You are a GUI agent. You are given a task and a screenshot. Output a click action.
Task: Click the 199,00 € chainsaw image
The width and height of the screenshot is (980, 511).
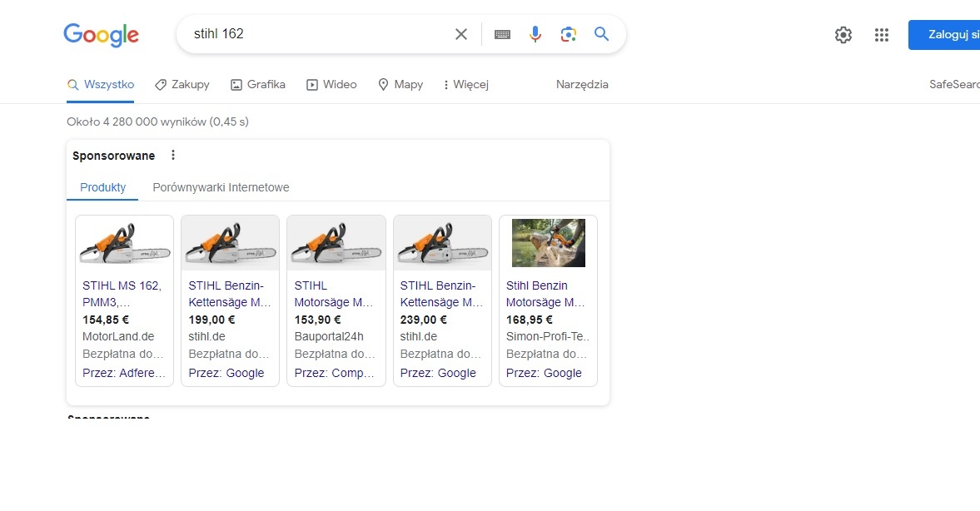coord(230,243)
